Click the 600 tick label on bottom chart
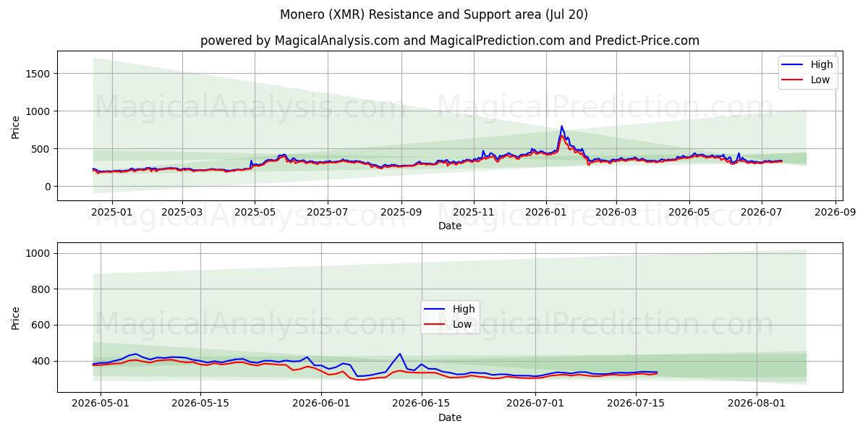 point(42,325)
